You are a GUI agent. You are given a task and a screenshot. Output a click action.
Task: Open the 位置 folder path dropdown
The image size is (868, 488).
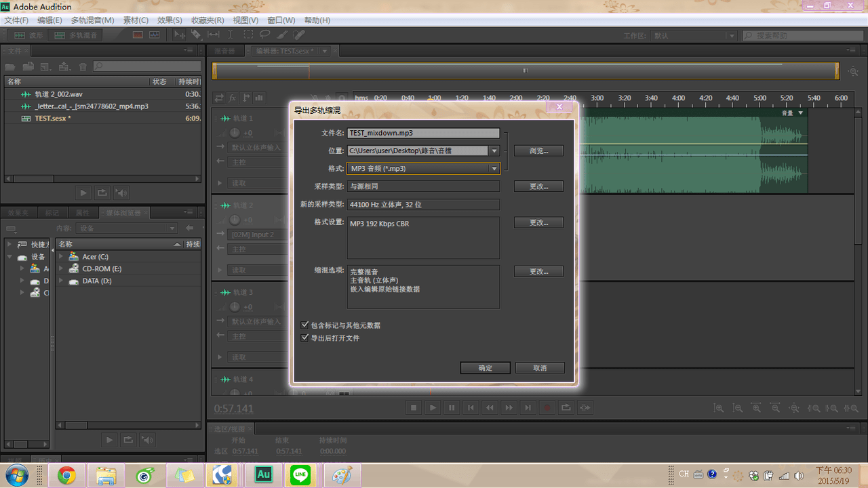coord(494,151)
